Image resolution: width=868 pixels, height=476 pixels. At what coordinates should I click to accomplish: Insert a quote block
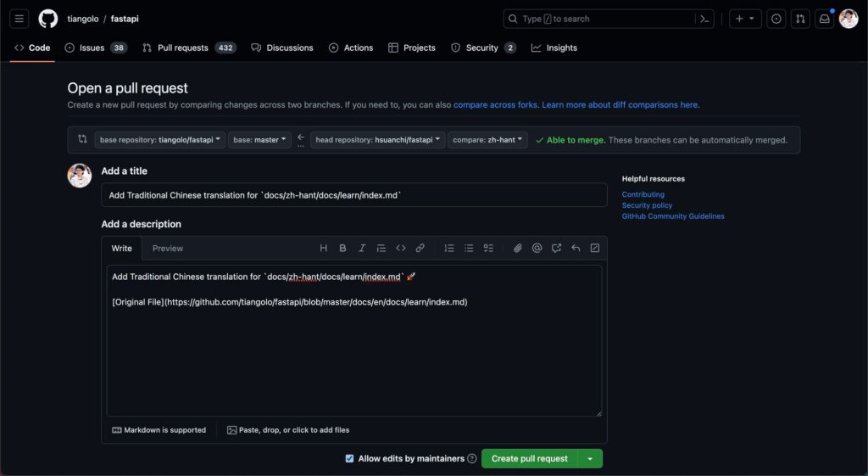(x=381, y=249)
